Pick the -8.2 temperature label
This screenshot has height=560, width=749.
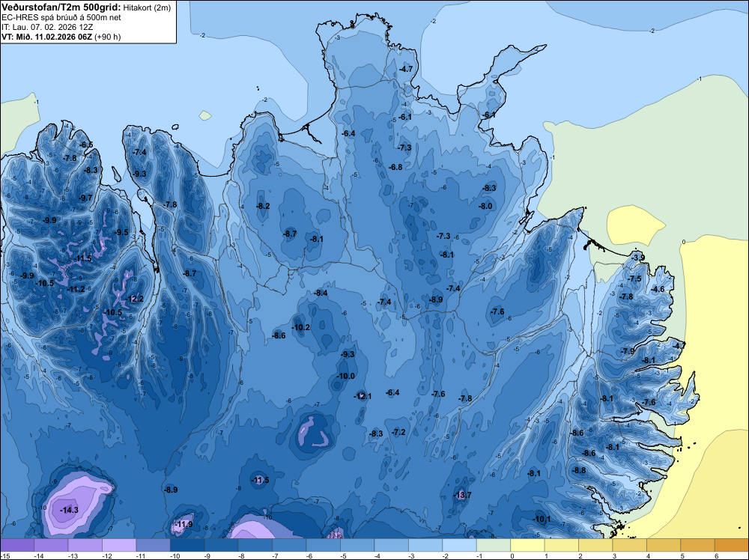click(263, 206)
